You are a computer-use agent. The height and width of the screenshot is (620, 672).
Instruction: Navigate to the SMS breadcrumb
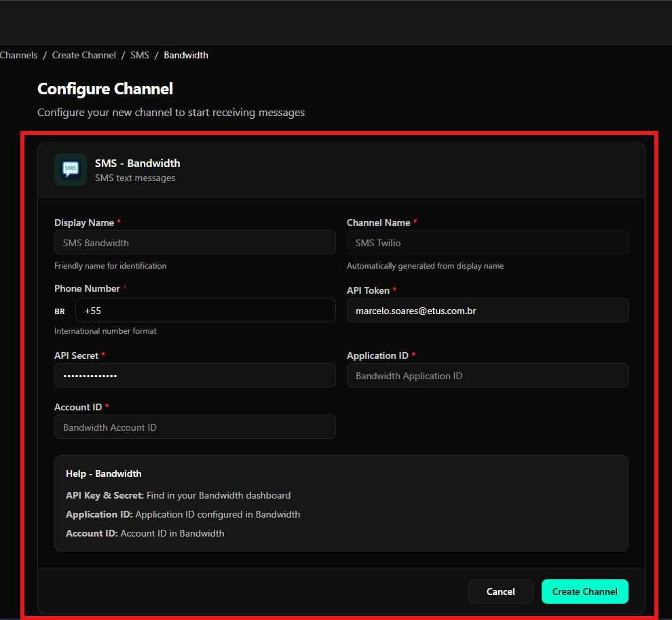tap(140, 55)
